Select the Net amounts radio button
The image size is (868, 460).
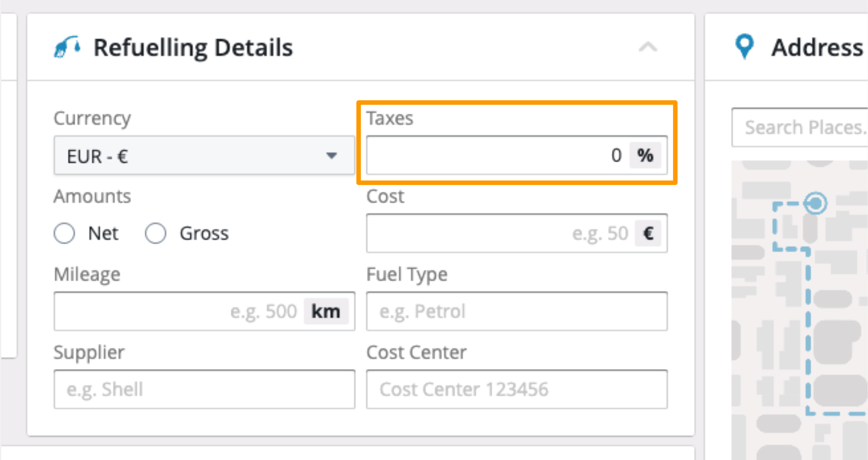[64, 233]
